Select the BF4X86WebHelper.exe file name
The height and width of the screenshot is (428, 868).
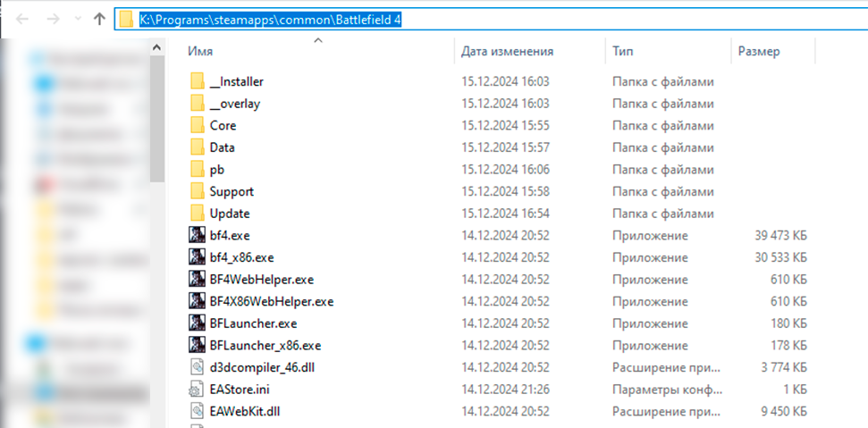pos(272,301)
